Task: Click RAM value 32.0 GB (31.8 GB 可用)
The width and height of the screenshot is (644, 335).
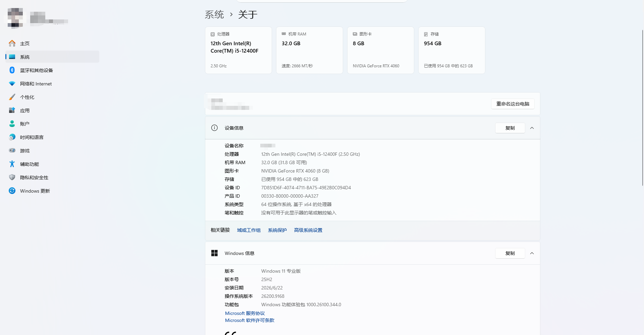Action: coord(284,162)
